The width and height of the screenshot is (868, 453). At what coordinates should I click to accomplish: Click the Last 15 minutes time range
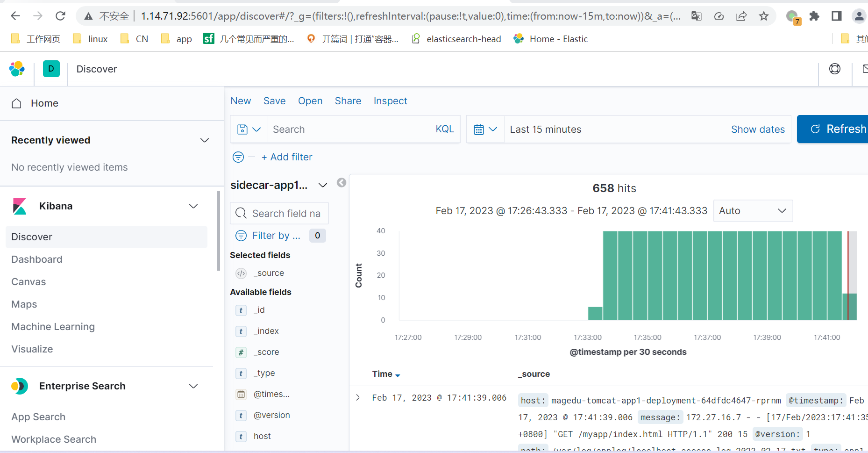pos(546,129)
